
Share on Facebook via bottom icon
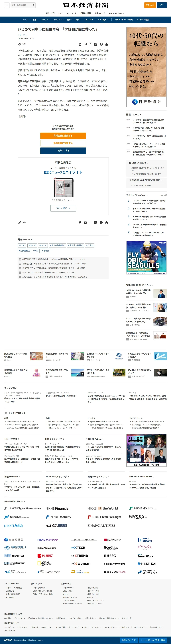(x=101, y=222)
